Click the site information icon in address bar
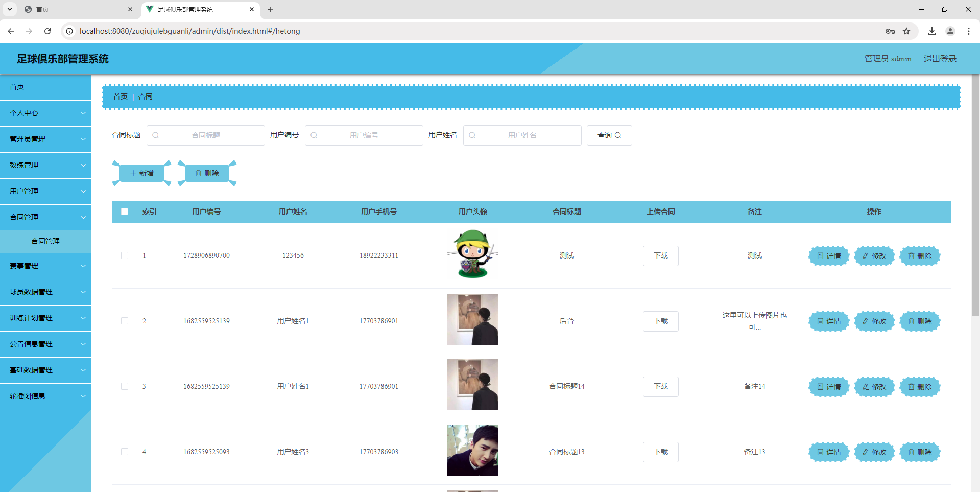Screen dimensions: 980x492 pyautogui.click(x=69, y=31)
